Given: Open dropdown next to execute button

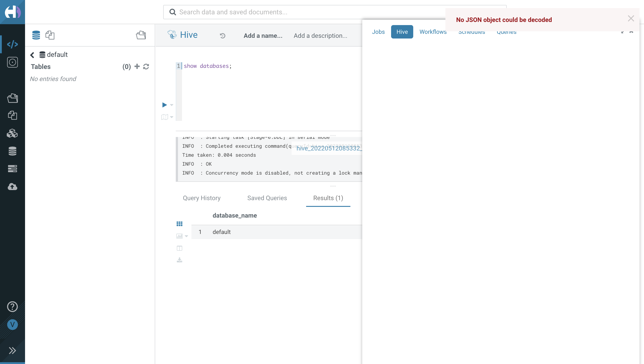Looking at the screenshot, I should [172, 105].
